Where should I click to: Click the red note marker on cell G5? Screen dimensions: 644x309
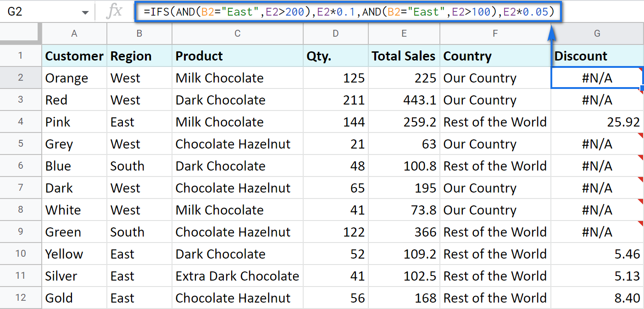click(641, 135)
